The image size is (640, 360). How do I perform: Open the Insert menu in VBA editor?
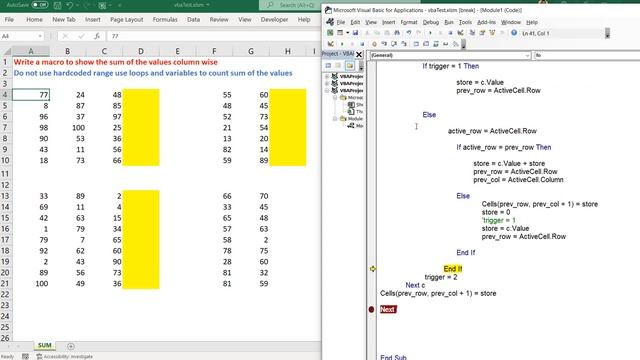pyautogui.click(x=388, y=22)
